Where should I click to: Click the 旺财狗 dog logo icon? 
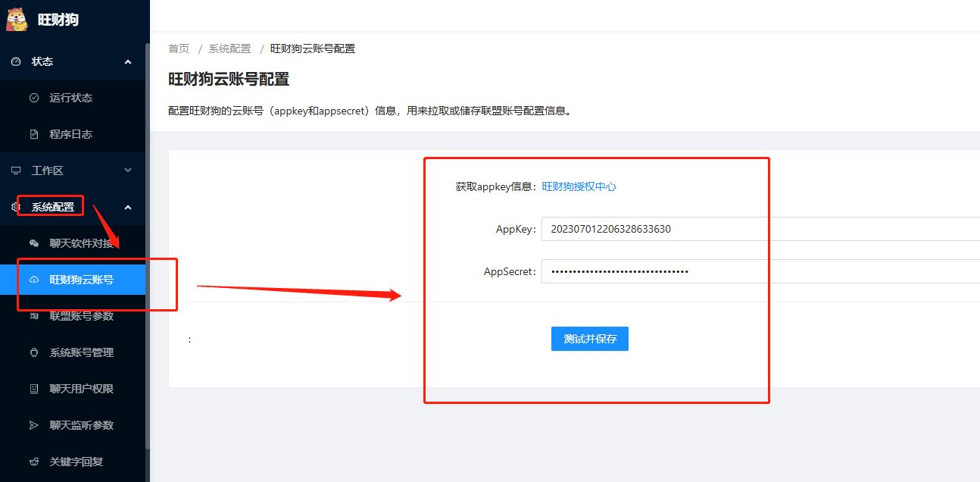[x=17, y=19]
